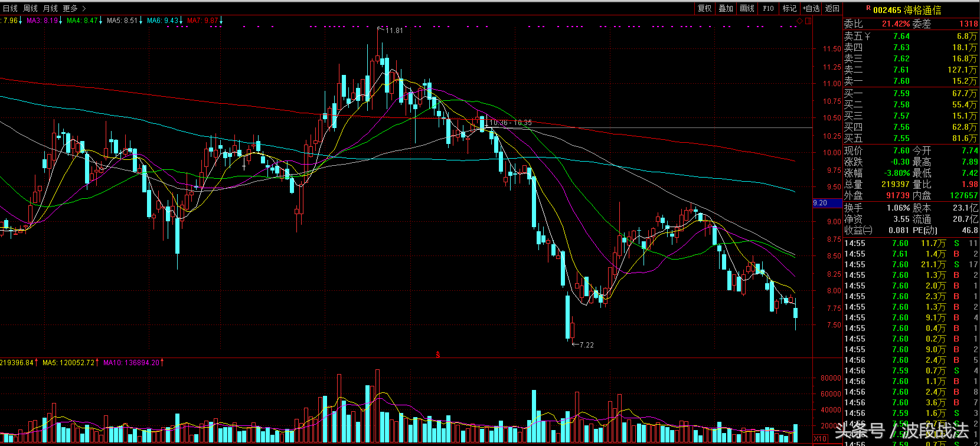Viewport: 980px width, 446px height.
Task: Click the 流通 20.7亿 value
Action: pos(965,219)
